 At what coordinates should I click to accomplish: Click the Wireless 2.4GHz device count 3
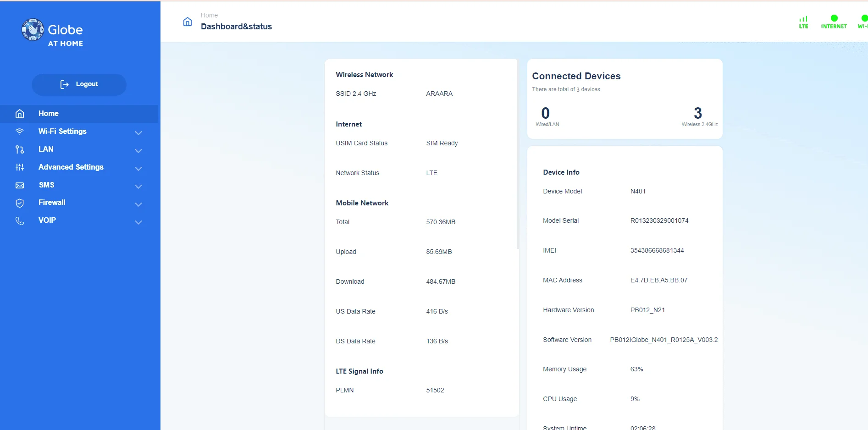[698, 113]
